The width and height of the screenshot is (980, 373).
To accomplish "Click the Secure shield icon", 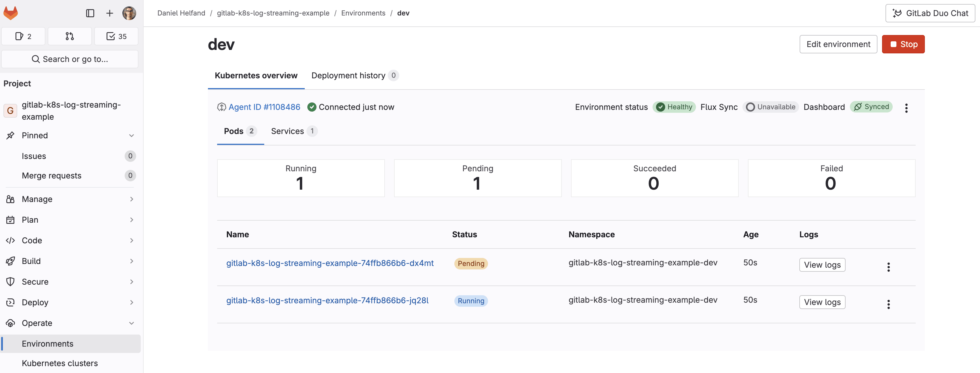I will [x=10, y=282].
